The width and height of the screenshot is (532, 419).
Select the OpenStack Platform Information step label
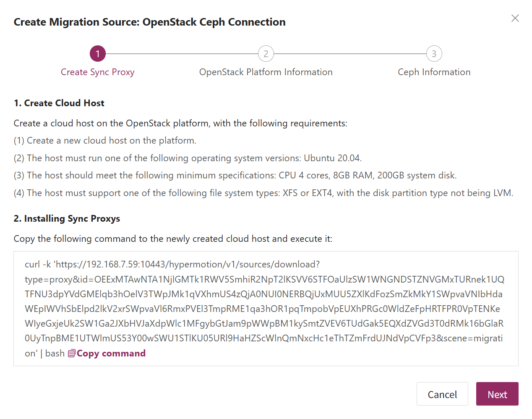click(266, 72)
